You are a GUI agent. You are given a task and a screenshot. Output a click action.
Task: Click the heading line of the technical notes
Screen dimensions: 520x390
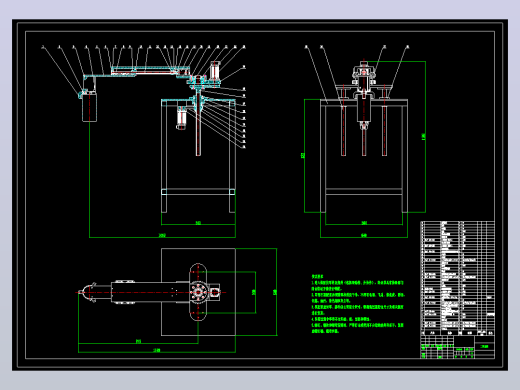tap(317, 276)
